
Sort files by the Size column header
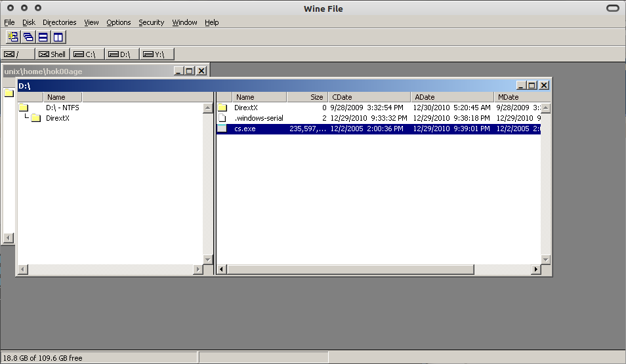pyautogui.click(x=306, y=97)
